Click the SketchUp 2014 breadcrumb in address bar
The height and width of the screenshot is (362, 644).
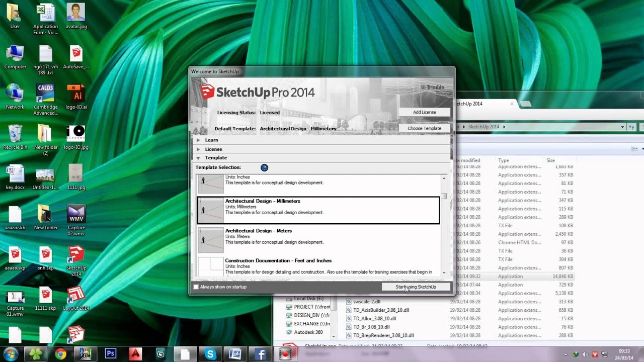(484, 127)
